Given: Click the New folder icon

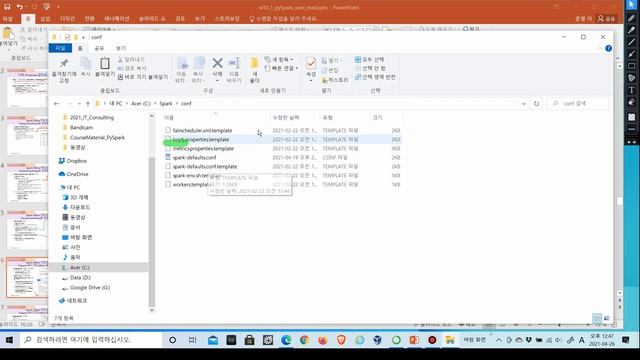Looking at the screenshot, I should [x=254, y=63].
